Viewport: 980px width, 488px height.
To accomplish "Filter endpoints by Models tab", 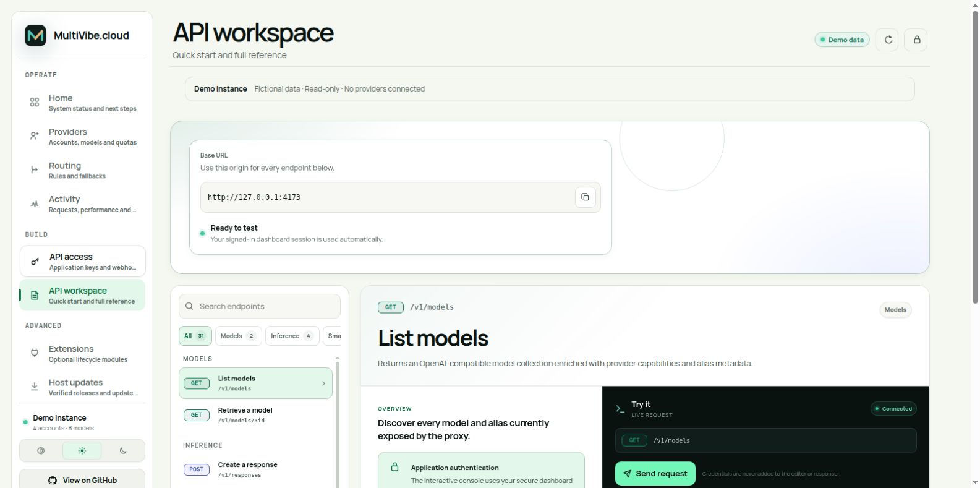I will (238, 336).
